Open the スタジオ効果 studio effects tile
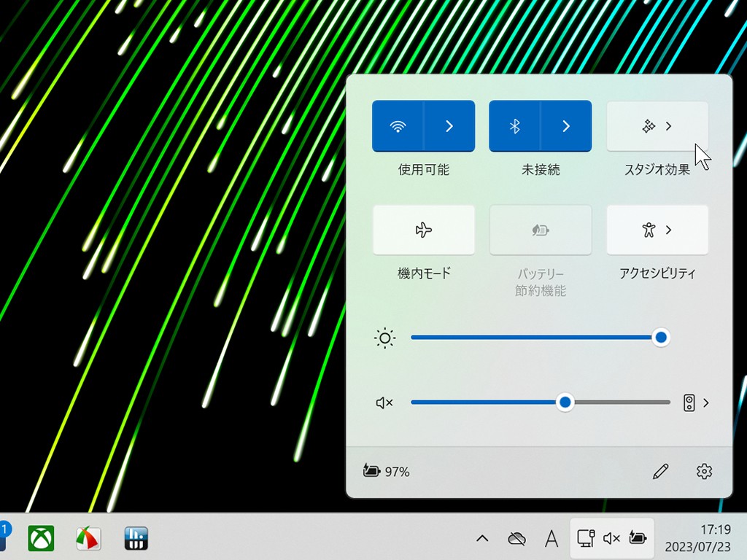Screen dimensions: 747x560 (657, 126)
